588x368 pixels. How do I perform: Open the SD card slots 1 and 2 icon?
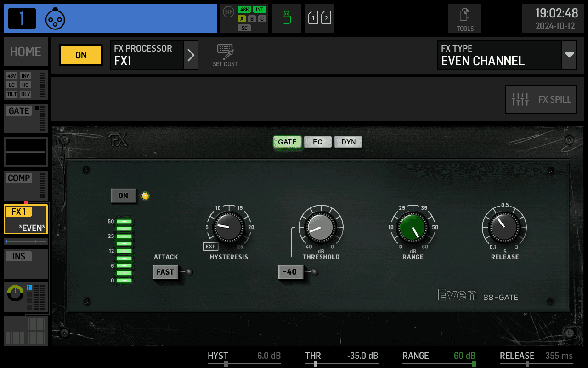pyautogui.click(x=320, y=18)
